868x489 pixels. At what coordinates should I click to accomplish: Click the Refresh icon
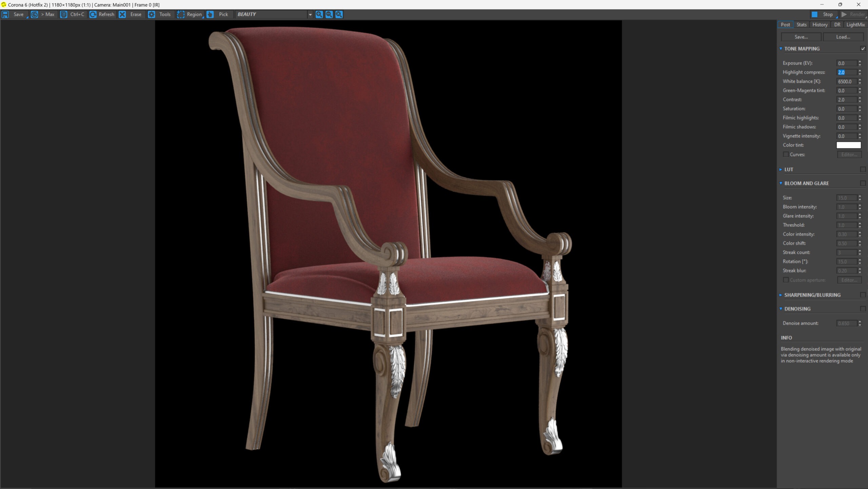pos(93,14)
